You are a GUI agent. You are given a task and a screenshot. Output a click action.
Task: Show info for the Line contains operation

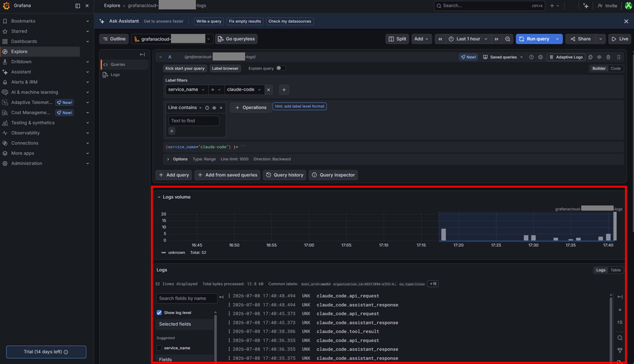pyautogui.click(x=207, y=108)
